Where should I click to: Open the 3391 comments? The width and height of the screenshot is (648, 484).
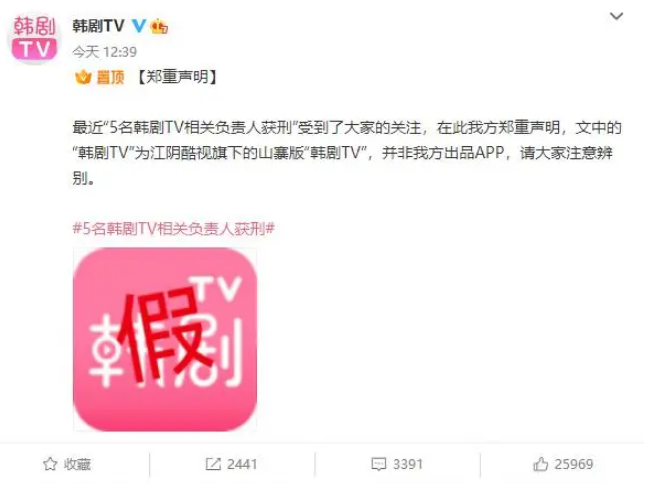[x=407, y=464]
